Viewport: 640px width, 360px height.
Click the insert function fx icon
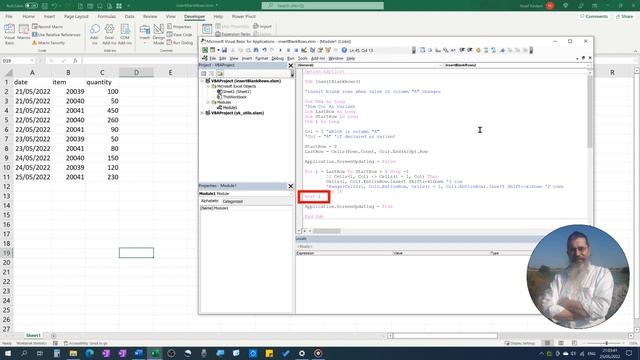(x=75, y=61)
